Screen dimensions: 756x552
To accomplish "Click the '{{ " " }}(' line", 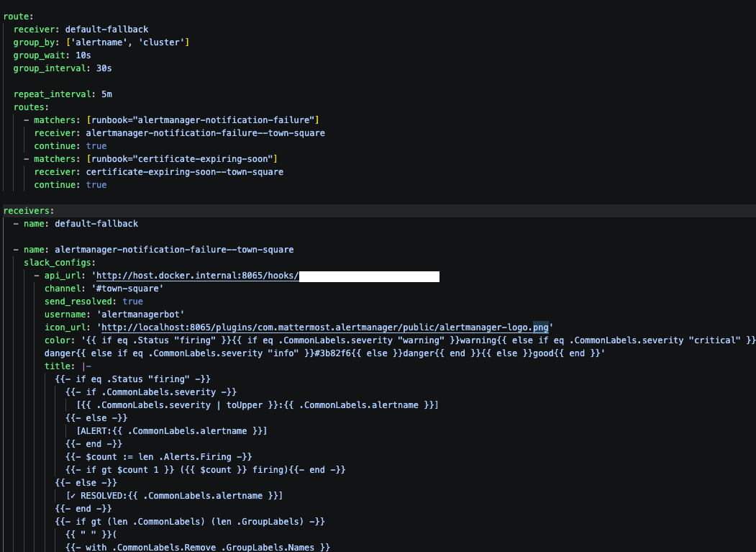I will click(x=91, y=535).
